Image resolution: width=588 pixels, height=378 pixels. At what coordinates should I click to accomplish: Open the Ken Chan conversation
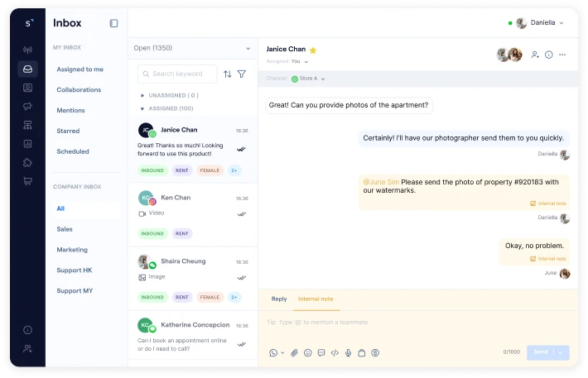click(193, 215)
